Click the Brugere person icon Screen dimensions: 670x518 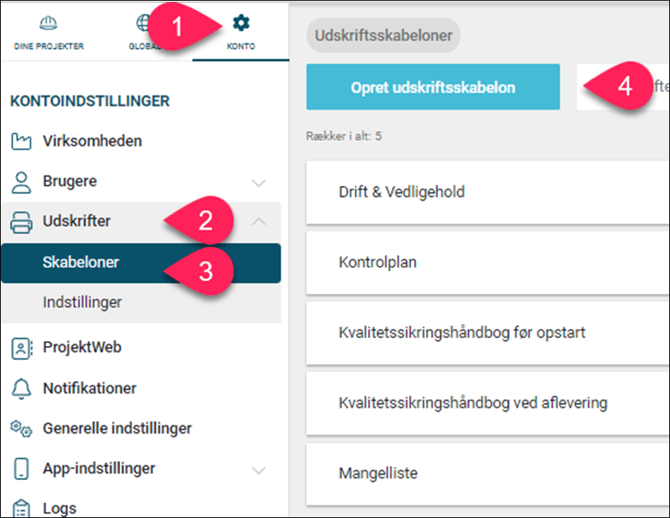(x=21, y=182)
